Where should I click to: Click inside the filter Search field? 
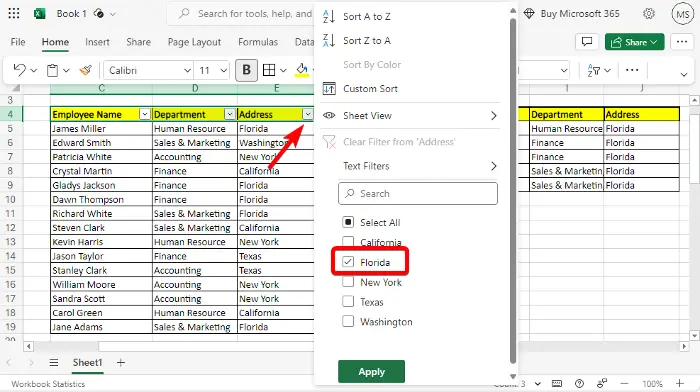(418, 193)
